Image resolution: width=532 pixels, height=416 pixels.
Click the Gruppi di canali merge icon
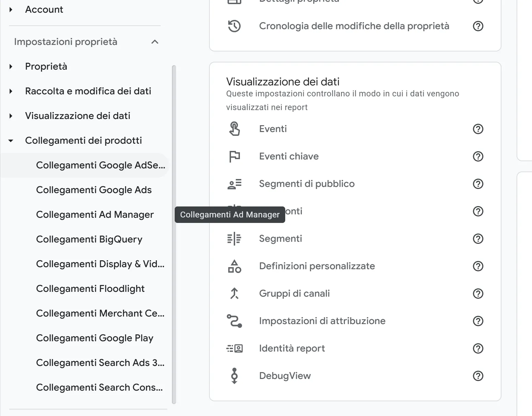[x=234, y=294]
